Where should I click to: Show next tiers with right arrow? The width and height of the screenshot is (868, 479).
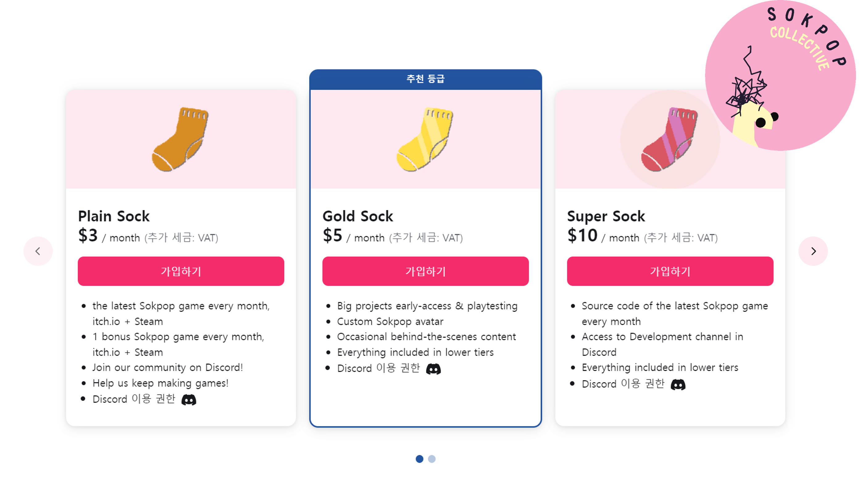click(813, 251)
